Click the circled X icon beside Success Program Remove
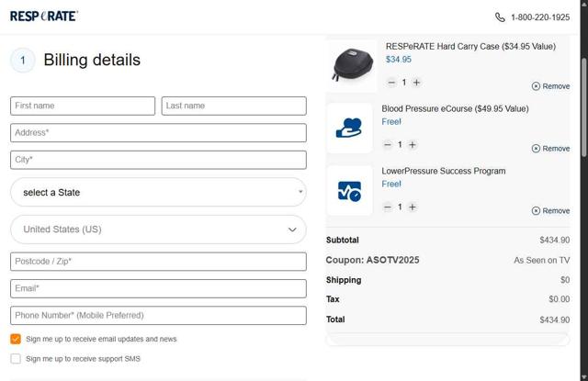The image size is (588, 381). tap(536, 210)
